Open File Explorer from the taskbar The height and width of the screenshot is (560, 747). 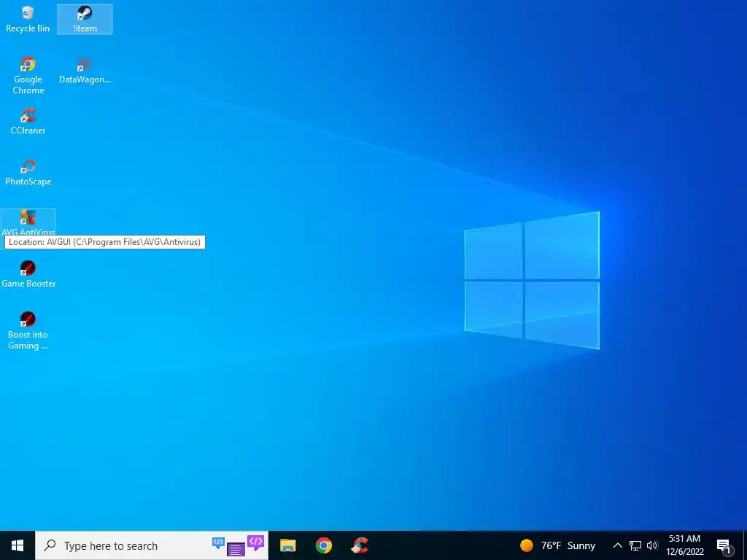(x=287, y=545)
